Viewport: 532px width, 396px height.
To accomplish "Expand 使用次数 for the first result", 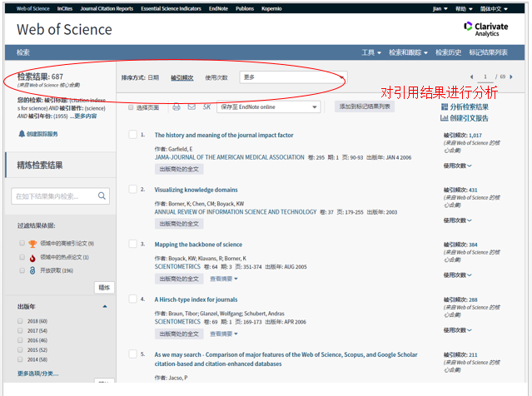I will pos(457,166).
